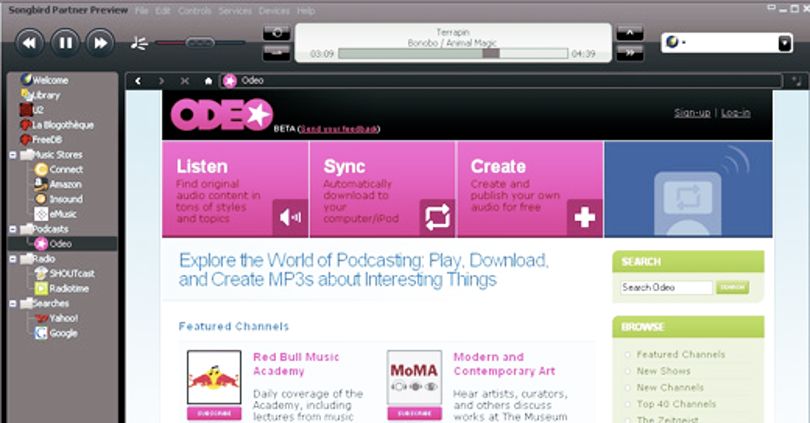Click the Sync arrows icon on Odeo
Viewport: 810px width, 423px height.
pos(437,217)
